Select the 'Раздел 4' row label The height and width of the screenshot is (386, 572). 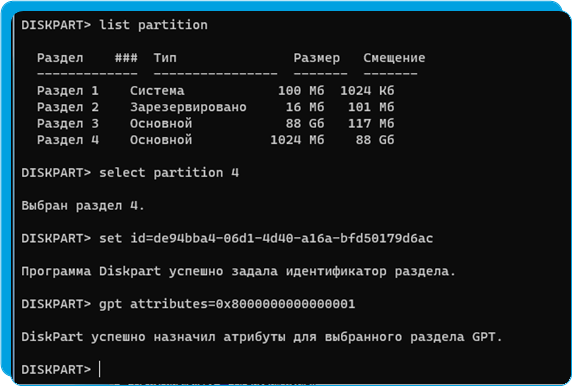[68, 140]
